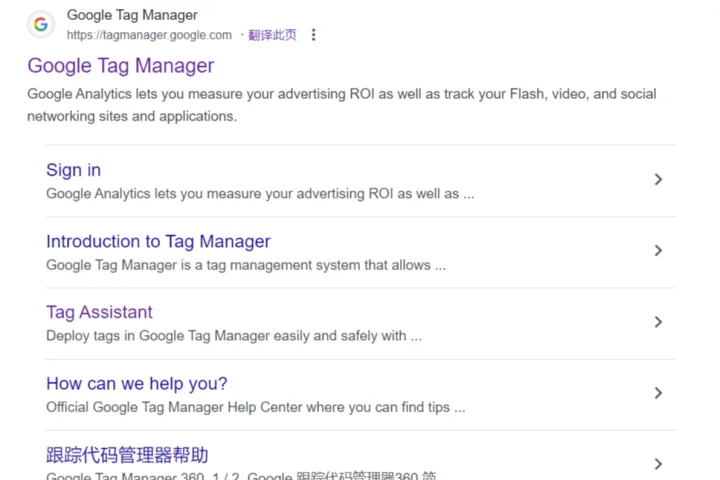The width and height of the screenshot is (720, 480).
Task: Open the How can we help you? link
Action: tap(137, 384)
